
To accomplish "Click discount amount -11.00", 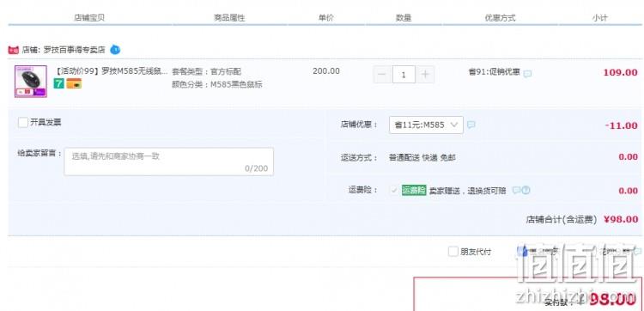I will 622,125.
